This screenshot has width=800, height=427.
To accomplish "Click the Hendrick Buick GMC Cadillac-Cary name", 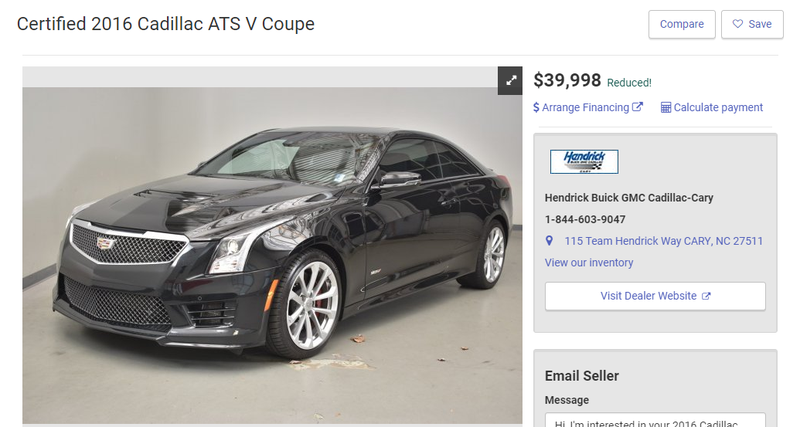I will (629, 198).
